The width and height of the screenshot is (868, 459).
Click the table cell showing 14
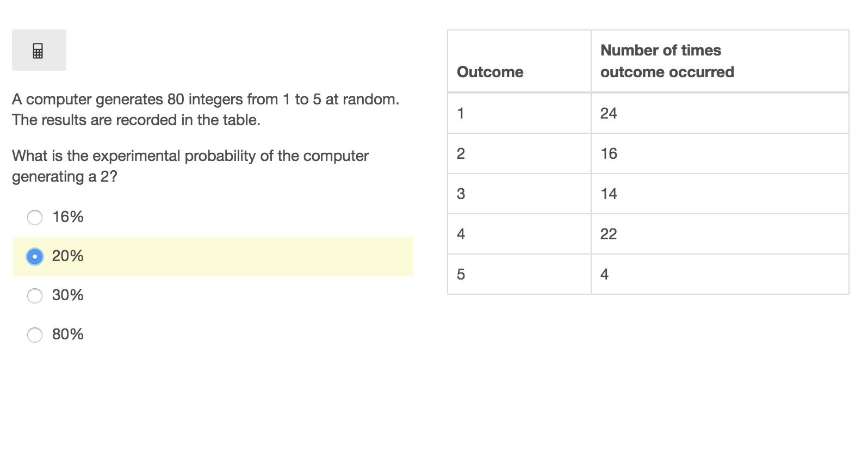720,194
